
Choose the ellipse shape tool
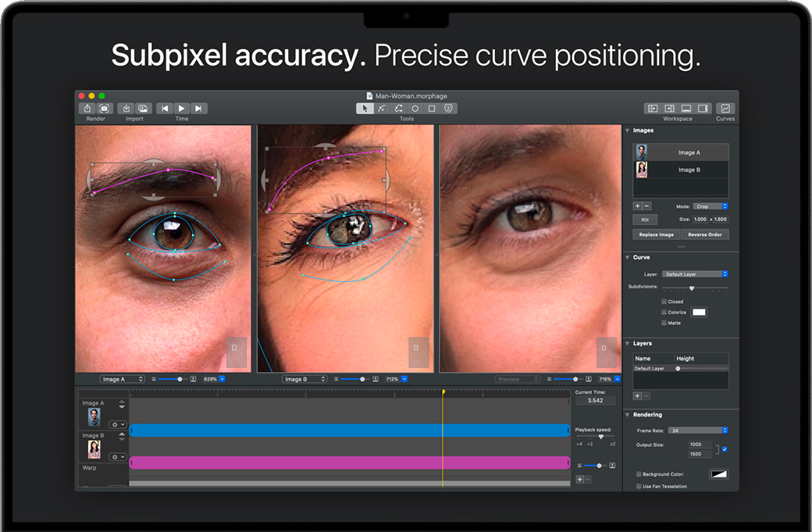click(415, 109)
